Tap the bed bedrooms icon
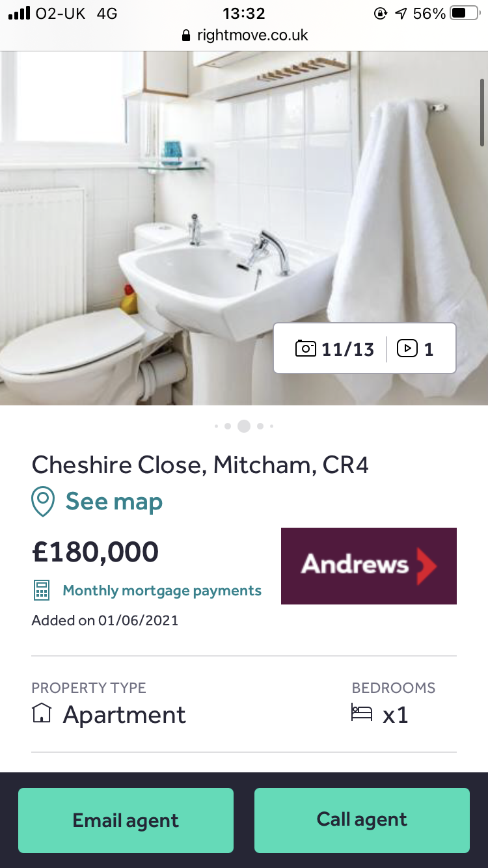 tap(362, 712)
